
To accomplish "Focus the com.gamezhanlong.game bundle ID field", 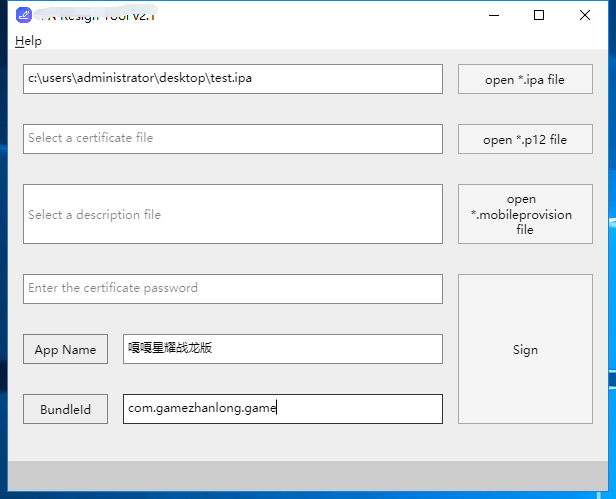I will (x=282, y=409).
